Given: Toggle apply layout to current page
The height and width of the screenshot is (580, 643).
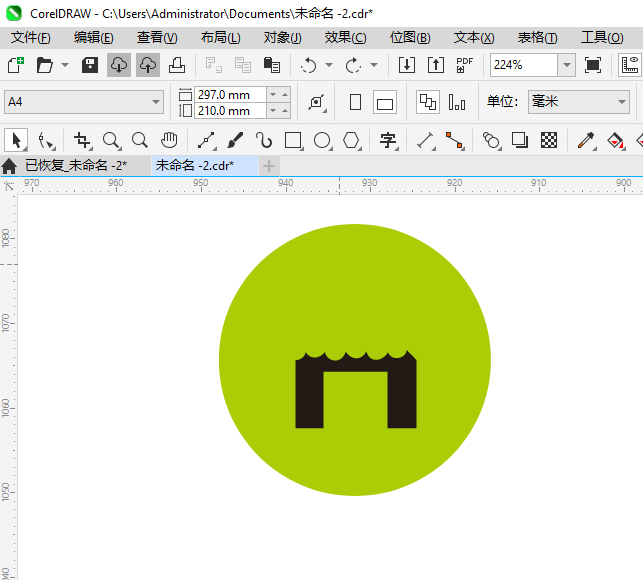Looking at the screenshot, I should tap(456, 102).
